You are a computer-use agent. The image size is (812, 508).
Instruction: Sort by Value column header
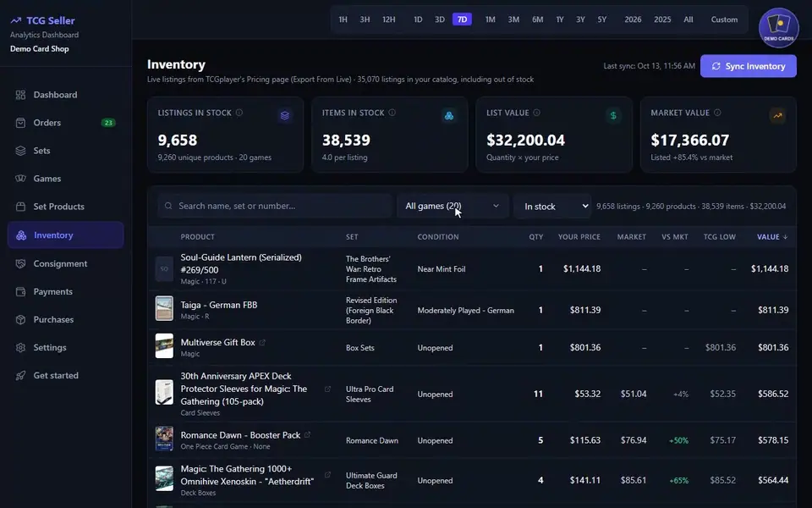pyautogui.click(x=772, y=237)
